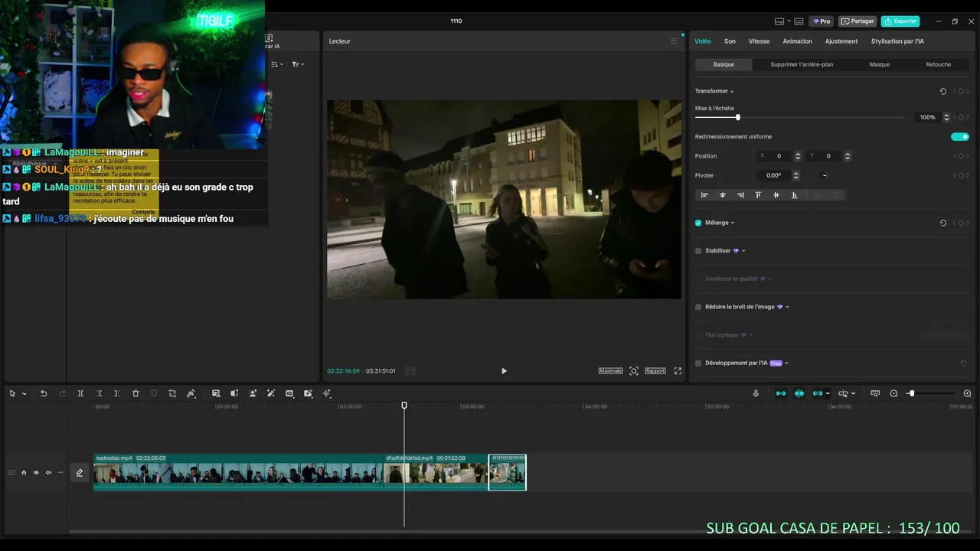Click the Crop icon in timeline toolbar

tap(172, 393)
